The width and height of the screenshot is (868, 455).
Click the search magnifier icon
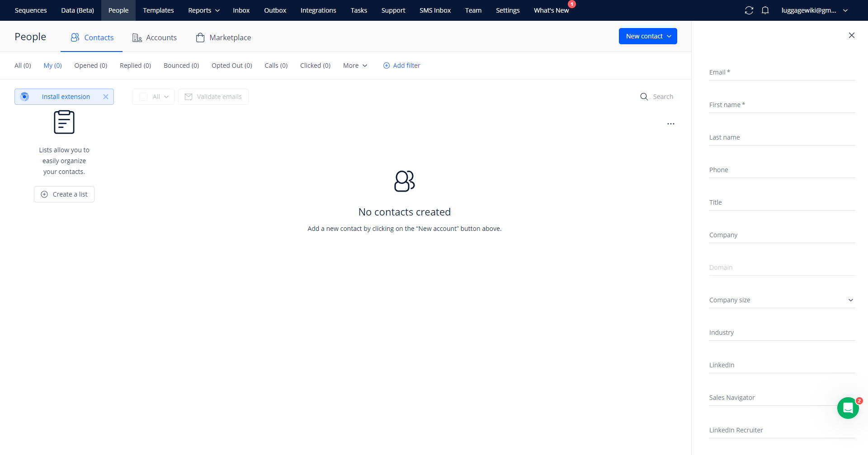pos(644,97)
